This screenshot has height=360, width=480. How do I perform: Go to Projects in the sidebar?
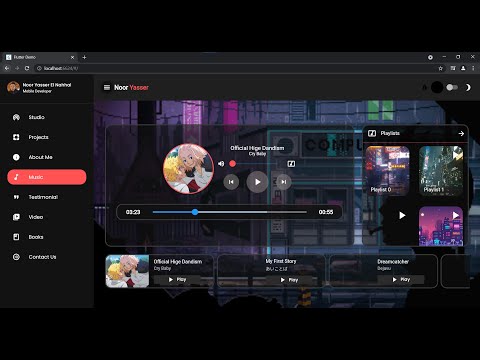pyautogui.click(x=47, y=137)
